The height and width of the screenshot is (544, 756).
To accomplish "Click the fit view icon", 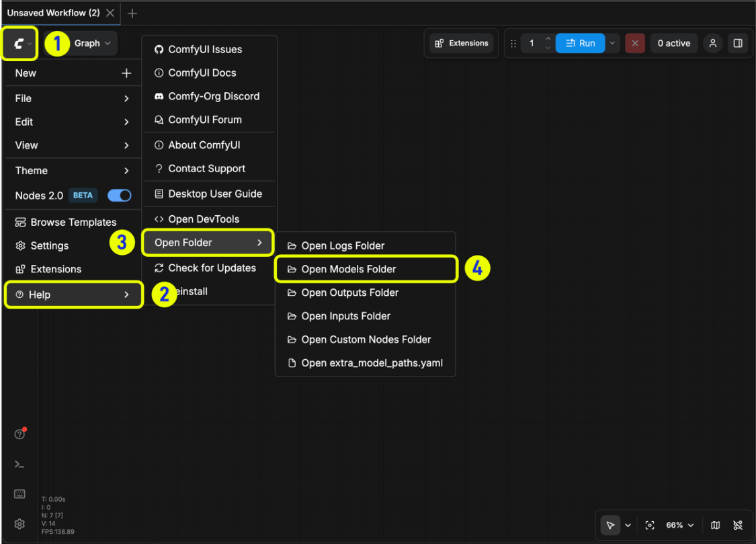I will [650, 525].
